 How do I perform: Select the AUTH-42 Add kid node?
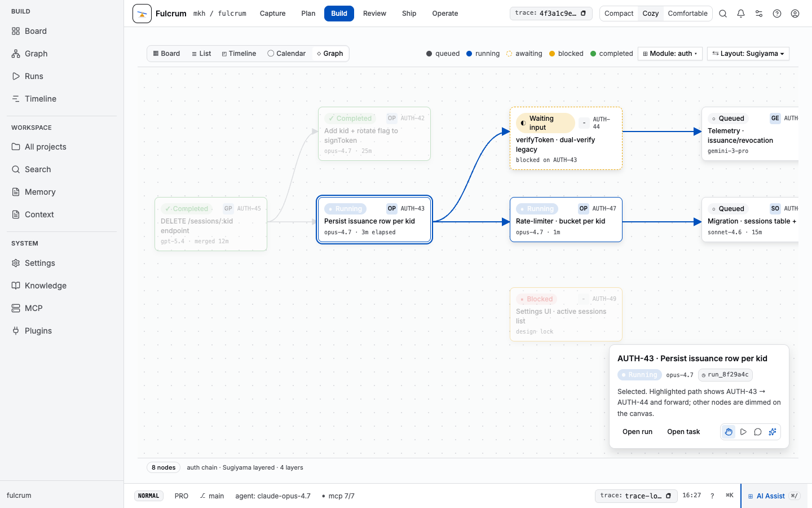point(374,134)
